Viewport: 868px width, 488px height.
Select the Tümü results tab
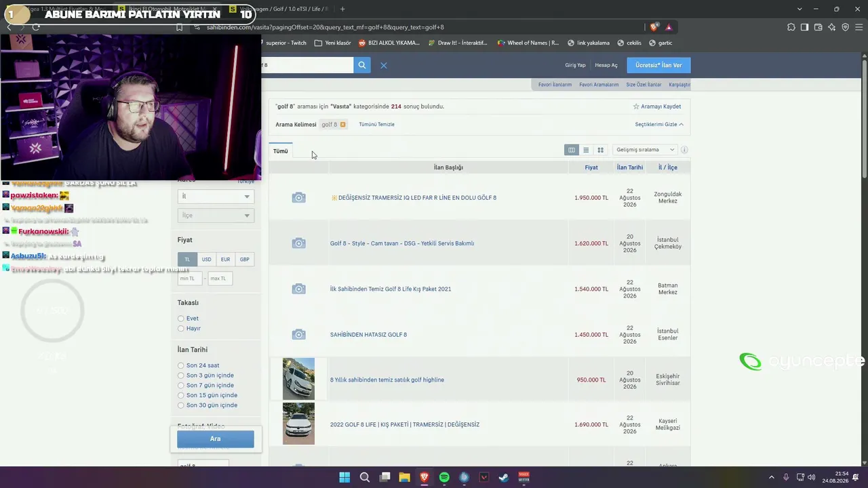click(281, 151)
